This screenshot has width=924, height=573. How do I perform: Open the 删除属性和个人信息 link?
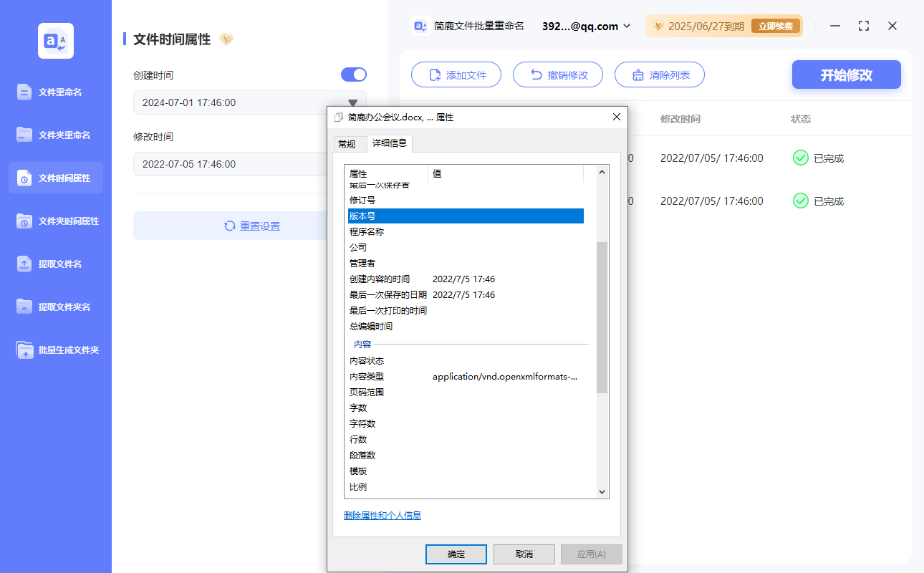[x=382, y=515]
